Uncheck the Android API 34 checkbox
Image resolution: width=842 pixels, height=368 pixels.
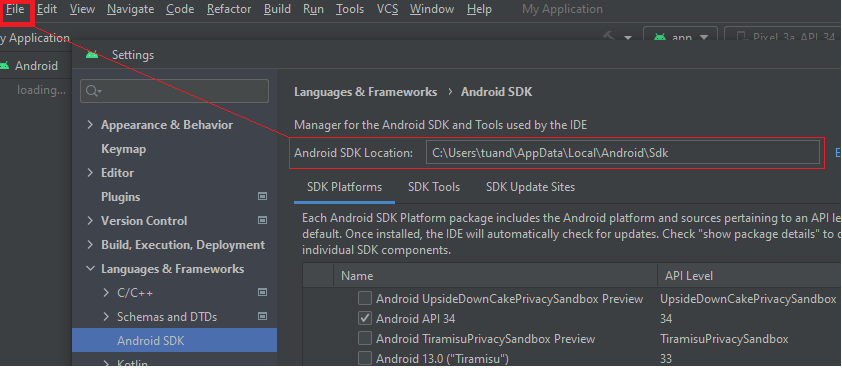coord(365,319)
